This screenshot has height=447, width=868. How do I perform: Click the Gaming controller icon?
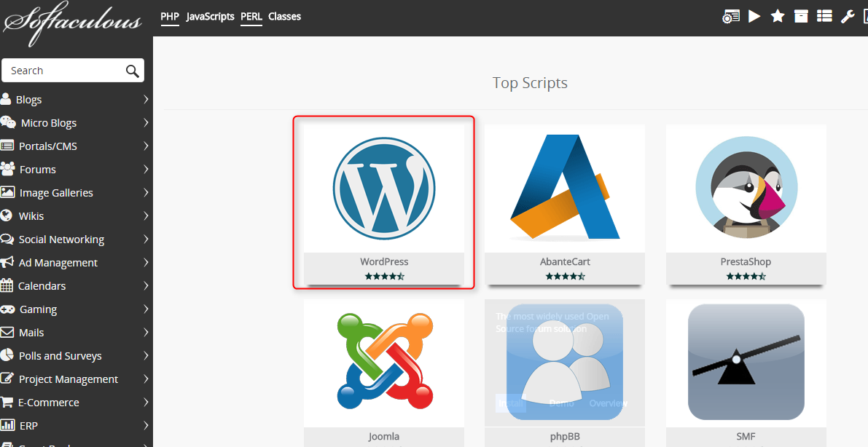coord(8,309)
